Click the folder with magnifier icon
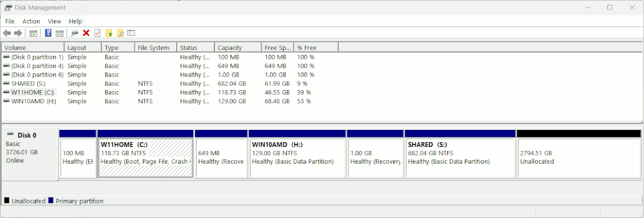Viewport: 644px width, 218px height. pyautogui.click(x=120, y=33)
